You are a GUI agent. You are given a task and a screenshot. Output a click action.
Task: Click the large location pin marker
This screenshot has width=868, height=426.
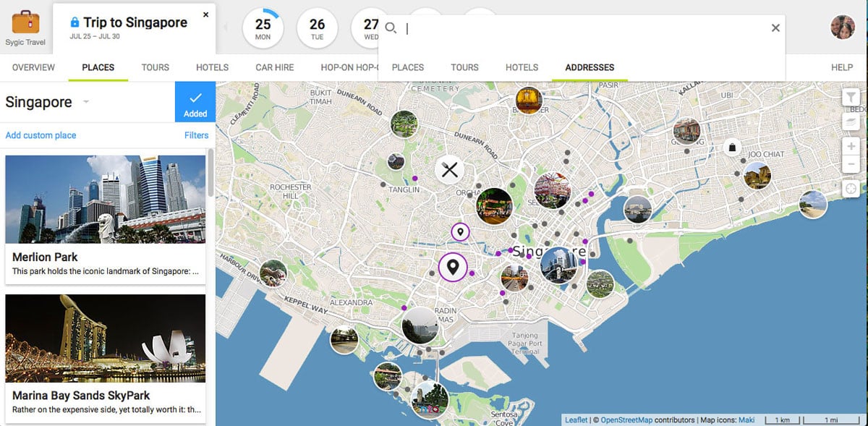coord(453,268)
